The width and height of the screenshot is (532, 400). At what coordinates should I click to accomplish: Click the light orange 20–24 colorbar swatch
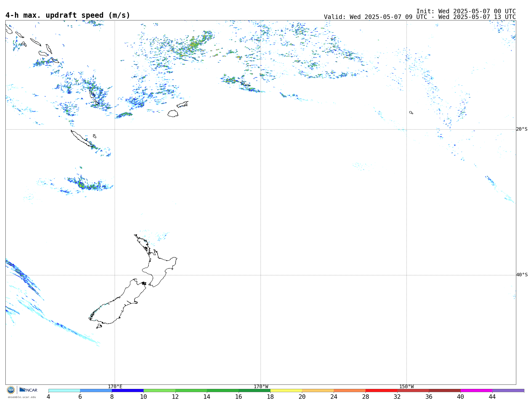pos(318,391)
